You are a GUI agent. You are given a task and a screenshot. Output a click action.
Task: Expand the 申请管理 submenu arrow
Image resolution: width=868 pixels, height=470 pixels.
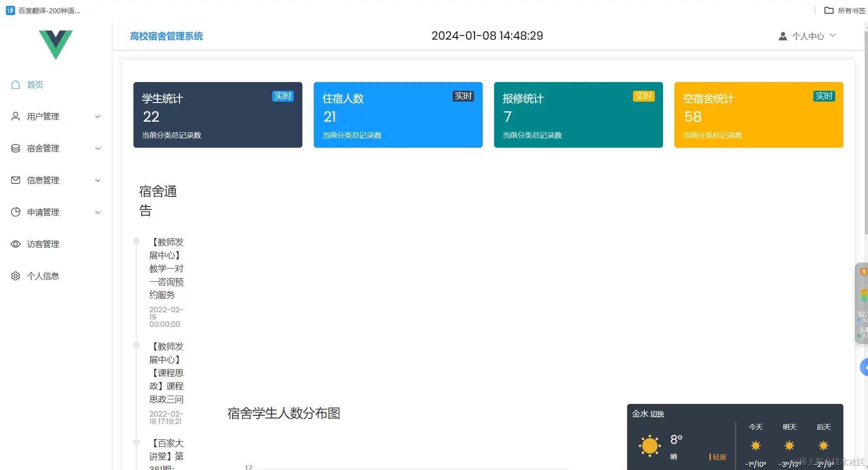[x=97, y=212]
